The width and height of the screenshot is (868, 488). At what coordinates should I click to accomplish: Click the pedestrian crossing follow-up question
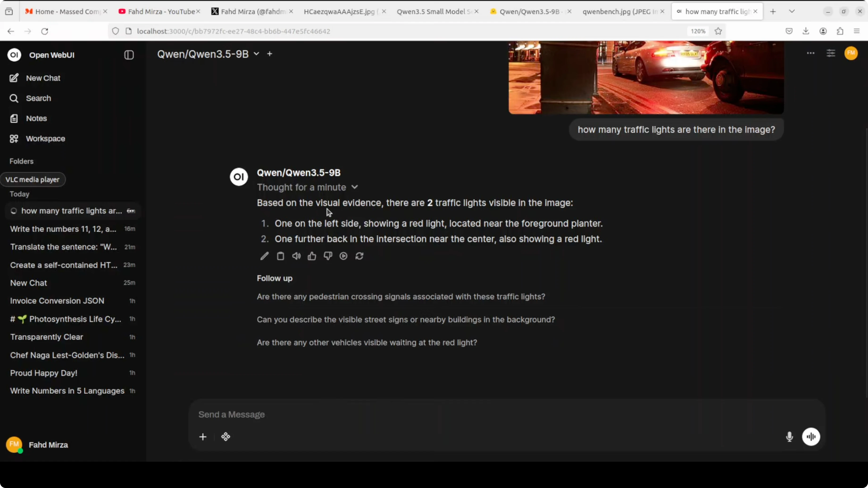401,297
